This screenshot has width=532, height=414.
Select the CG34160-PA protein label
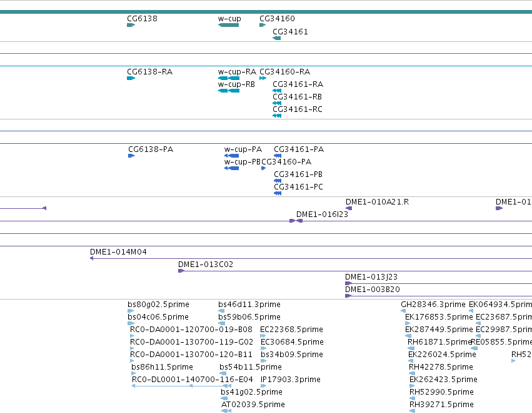click(286, 162)
